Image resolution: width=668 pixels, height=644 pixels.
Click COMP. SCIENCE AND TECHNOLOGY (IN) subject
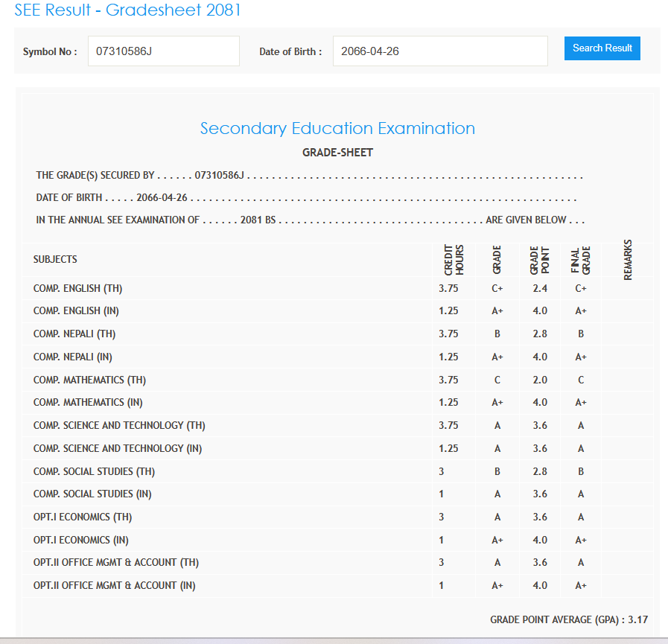[x=118, y=449]
